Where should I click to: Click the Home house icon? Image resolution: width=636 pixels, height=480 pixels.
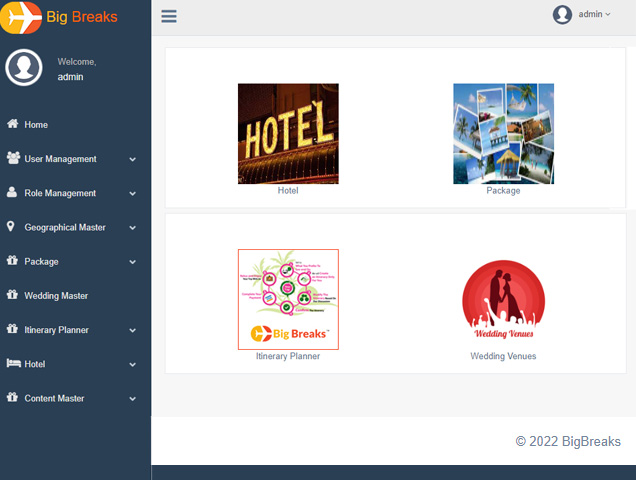coord(13,124)
